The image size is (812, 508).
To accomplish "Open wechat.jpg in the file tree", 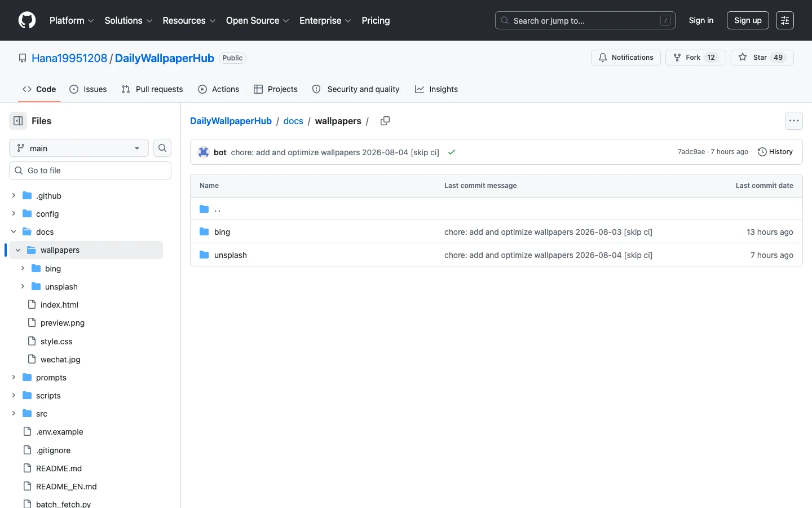I will tap(60, 360).
